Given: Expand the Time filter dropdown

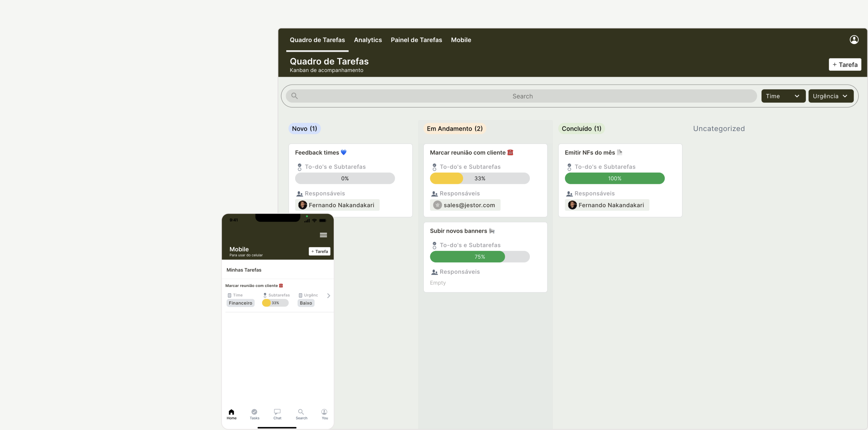Looking at the screenshot, I should point(783,96).
